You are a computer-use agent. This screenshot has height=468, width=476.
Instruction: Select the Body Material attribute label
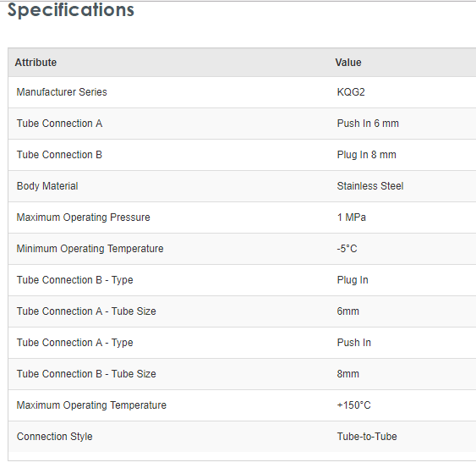point(47,185)
